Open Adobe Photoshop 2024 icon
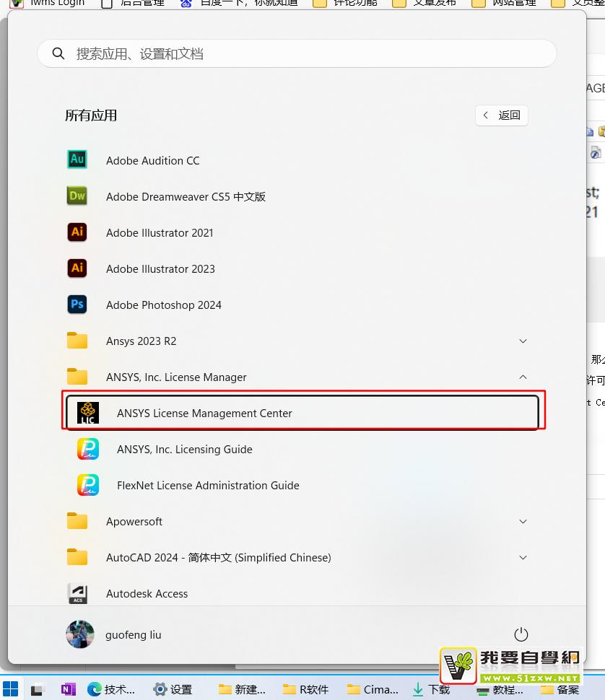 coord(77,305)
